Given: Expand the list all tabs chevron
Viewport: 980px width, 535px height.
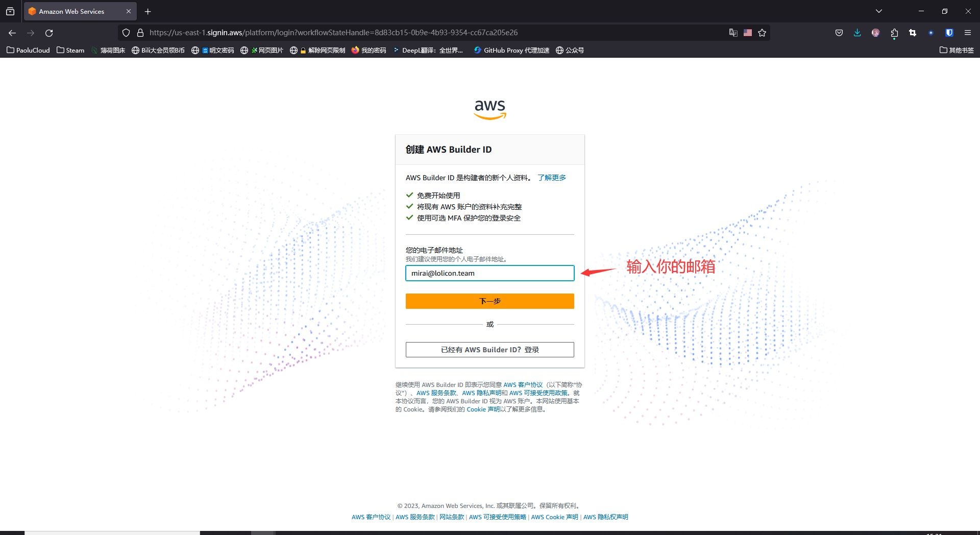Looking at the screenshot, I should pyautogui.click(x=879, y=11).
